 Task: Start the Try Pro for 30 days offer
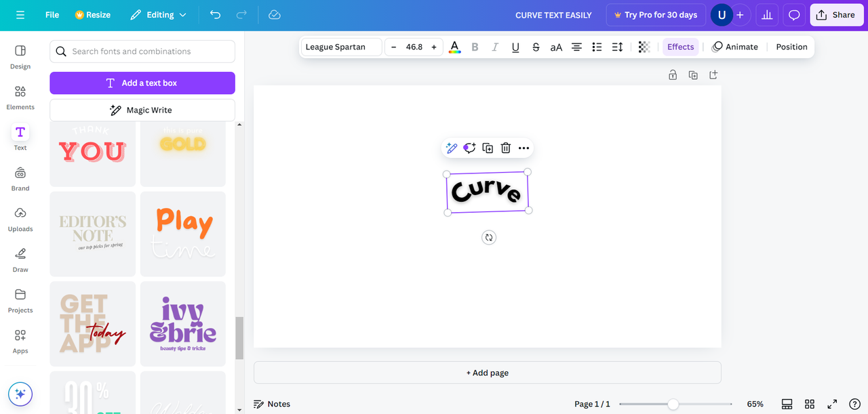[655, 15]
